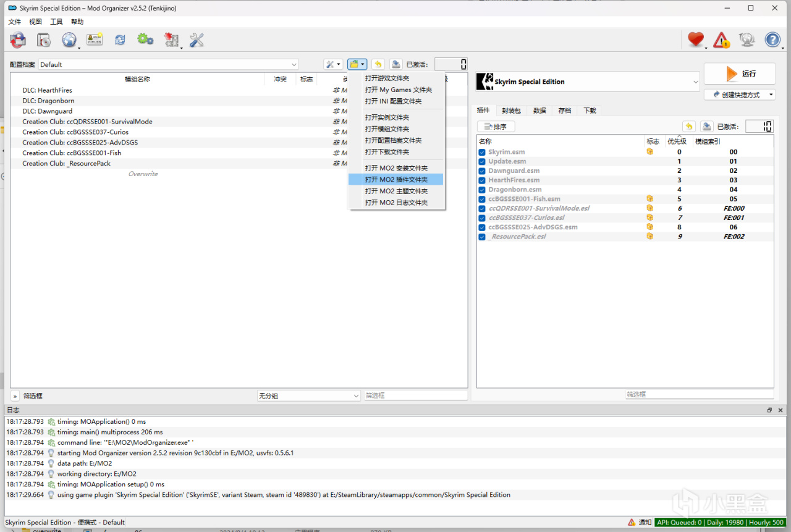791x532 pixels.
Task: Switch to the 封装包 tab
Action: coord(511,111)
